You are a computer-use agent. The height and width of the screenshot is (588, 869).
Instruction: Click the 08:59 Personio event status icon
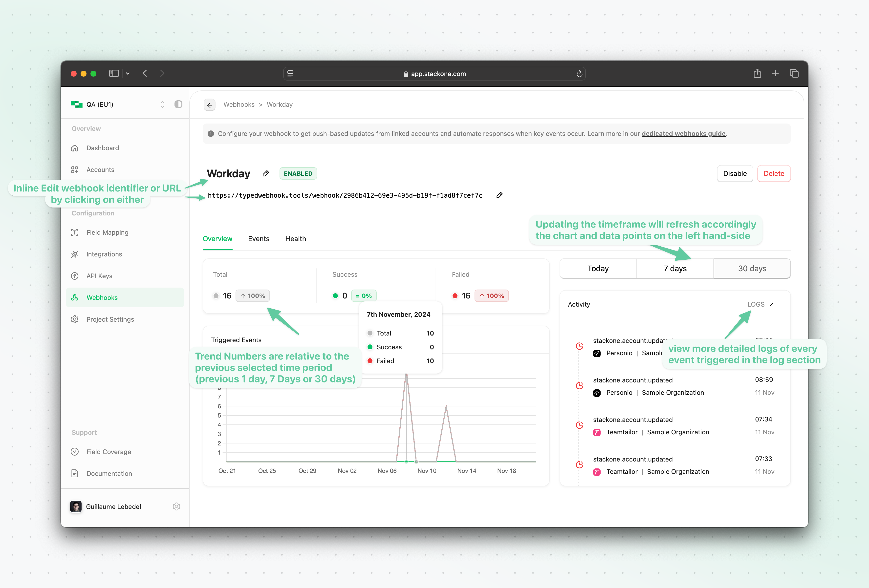pos(580,385)
